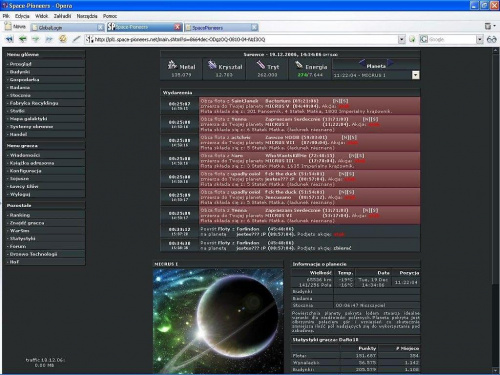Click the MICRUS I planet image
The width and height of the screenshot is (500, 375).
(218, 321)
